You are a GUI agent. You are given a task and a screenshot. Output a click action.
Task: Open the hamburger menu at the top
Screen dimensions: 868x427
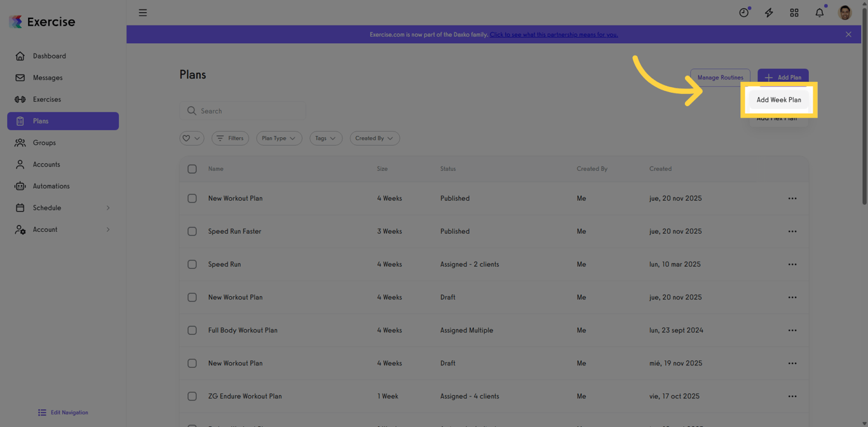[142, 12]
